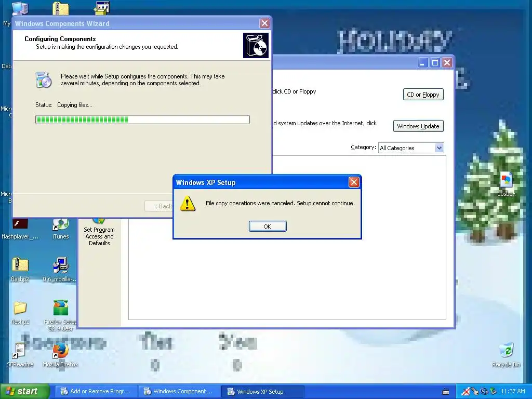
Task: Click the programs list area in Add or Remove Programs
Action: 287,278
